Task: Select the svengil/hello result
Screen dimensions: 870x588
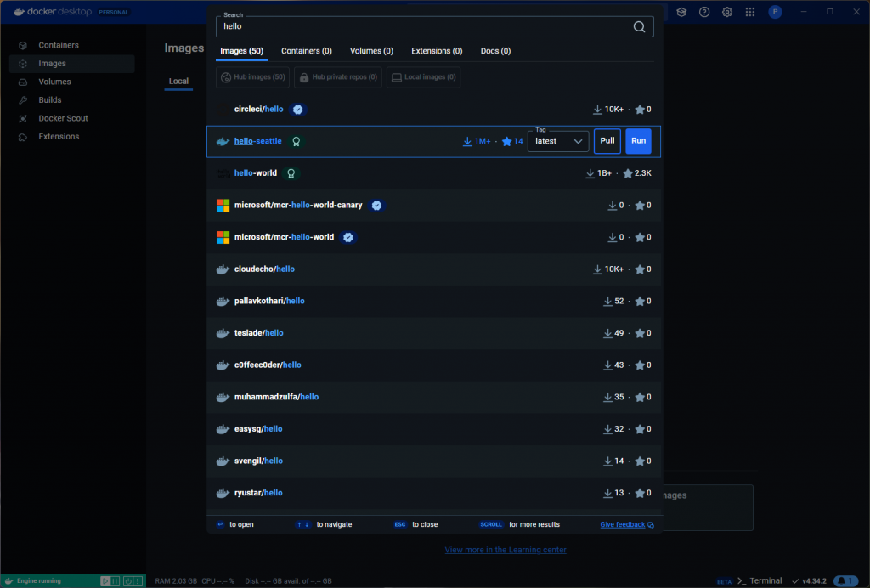Action: click(434, 461)
